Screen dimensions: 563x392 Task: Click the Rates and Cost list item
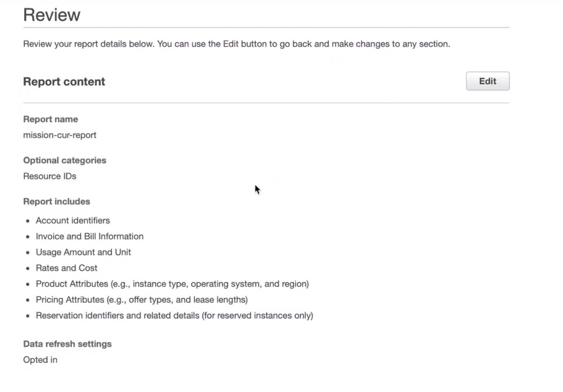[x=66, y=268]
